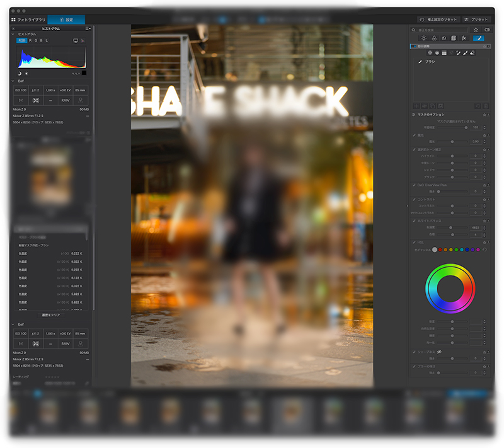Select the Control Point mask tool

point(430,53)
